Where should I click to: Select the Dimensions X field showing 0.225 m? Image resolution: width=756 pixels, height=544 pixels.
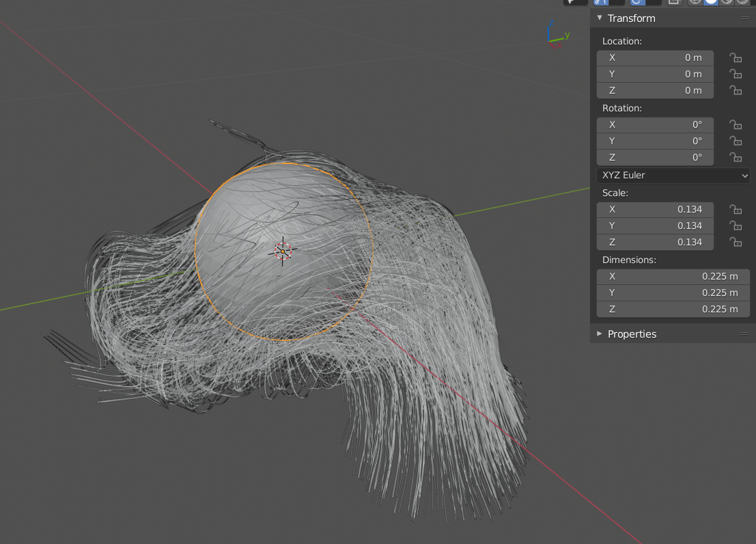tap(673, 276)
